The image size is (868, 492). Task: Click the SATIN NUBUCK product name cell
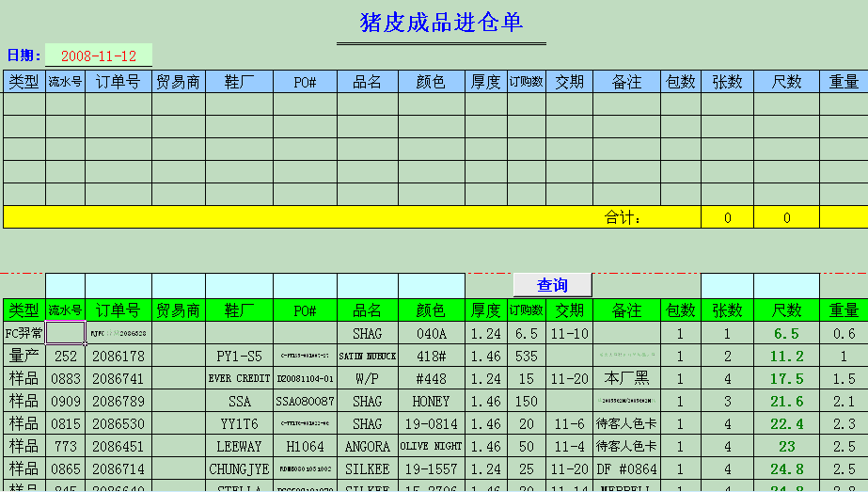tap(367, 356)
